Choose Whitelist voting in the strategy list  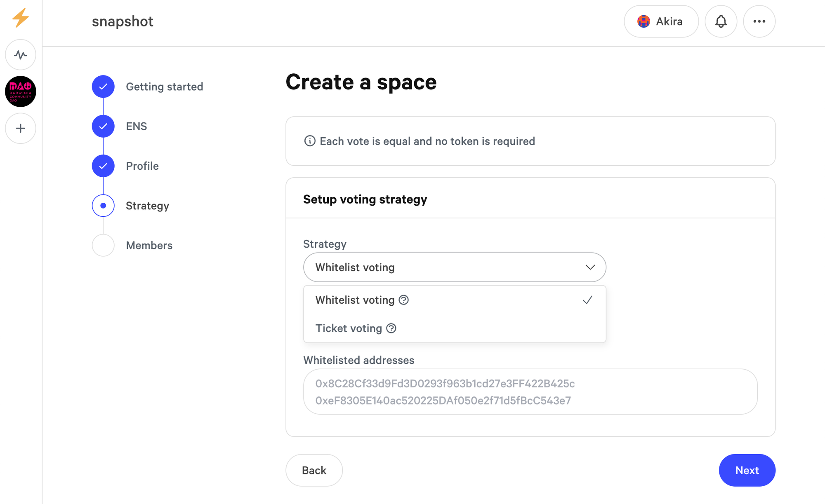[355, 300]
